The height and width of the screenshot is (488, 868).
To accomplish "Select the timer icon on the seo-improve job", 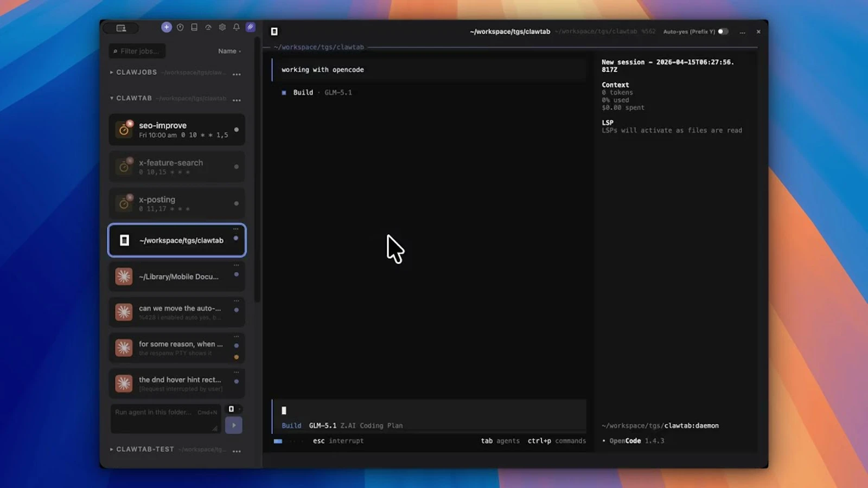I will (124, 129).
